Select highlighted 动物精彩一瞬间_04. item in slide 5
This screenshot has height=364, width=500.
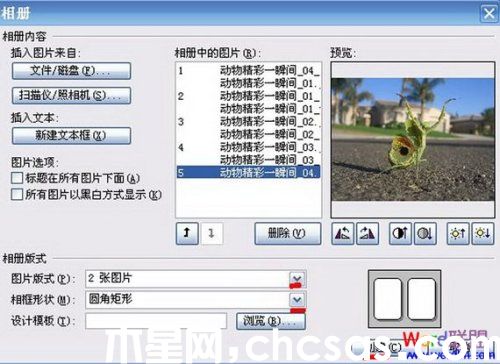click(x=248, y=172)
